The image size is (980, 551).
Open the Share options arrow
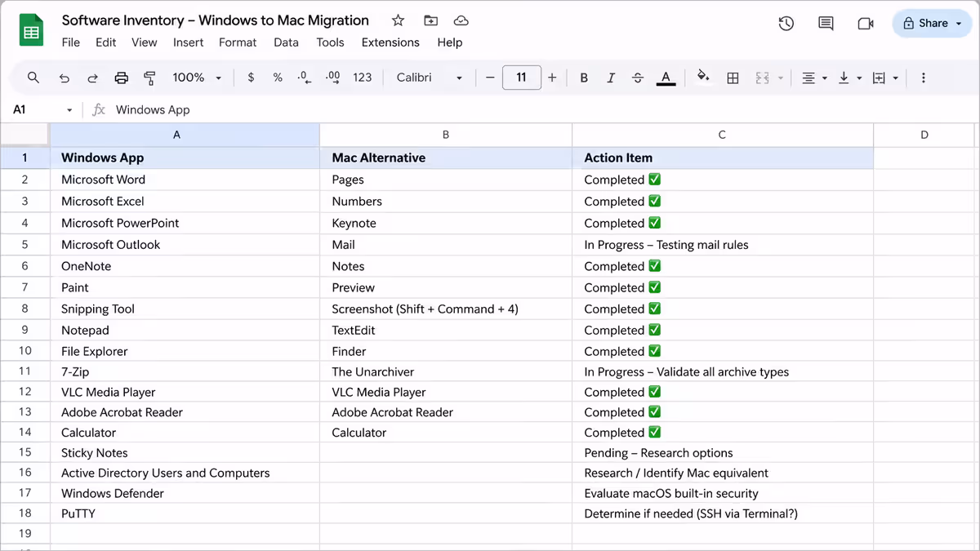pos(958,24)
